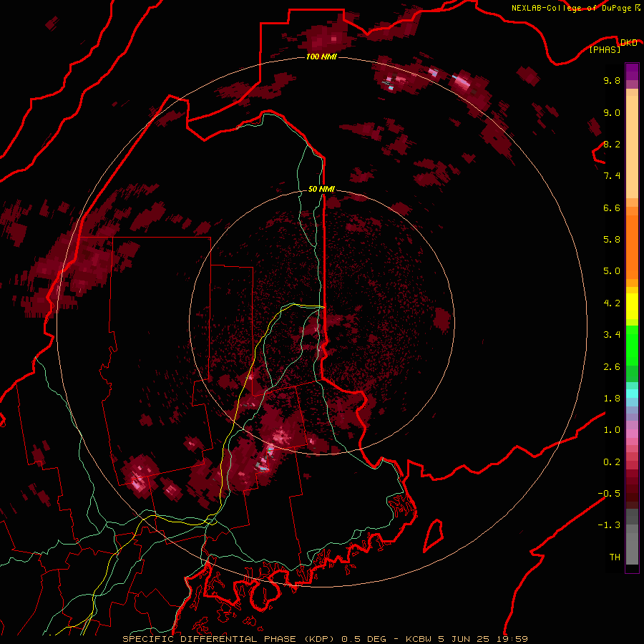Select the 5.8 color scale value
Image resolution: width=644 pixels, height=644 pixels.
[x=612, y=240]
